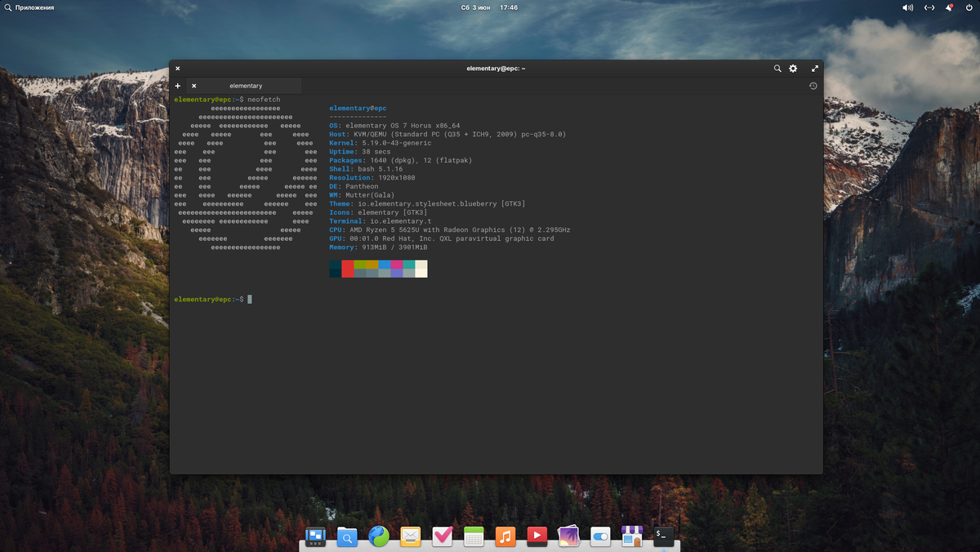Open terminal settings gear menu
Image resolution: width=980 pixels, height=552 pixels.
pyautogui.click(x=793, y=69)
